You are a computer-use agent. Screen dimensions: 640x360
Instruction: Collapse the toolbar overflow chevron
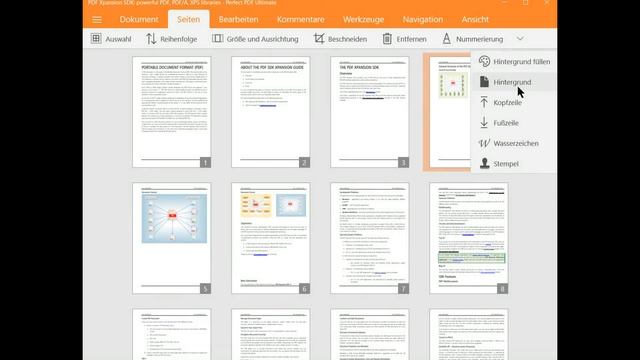[x=520, y=39]
